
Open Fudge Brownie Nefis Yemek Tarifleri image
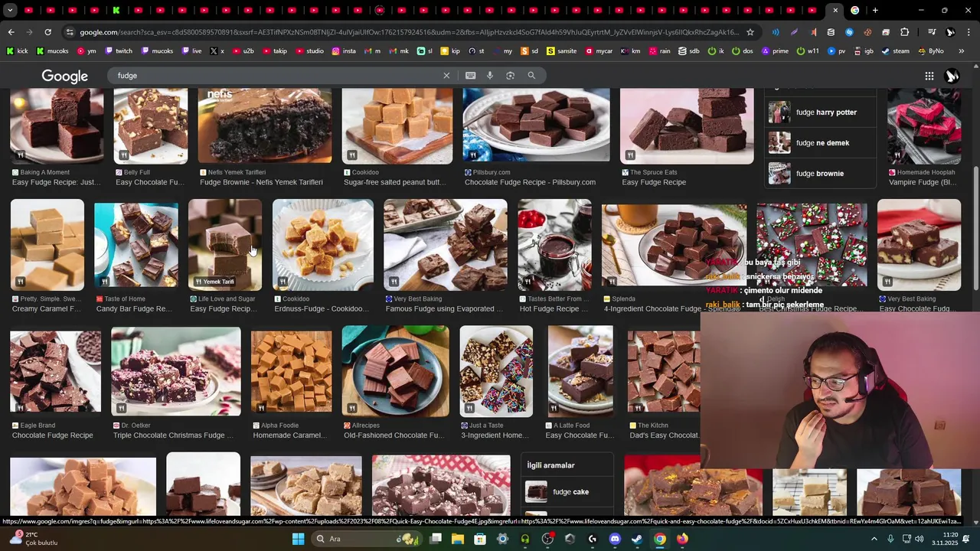click(x=265, y=126)
